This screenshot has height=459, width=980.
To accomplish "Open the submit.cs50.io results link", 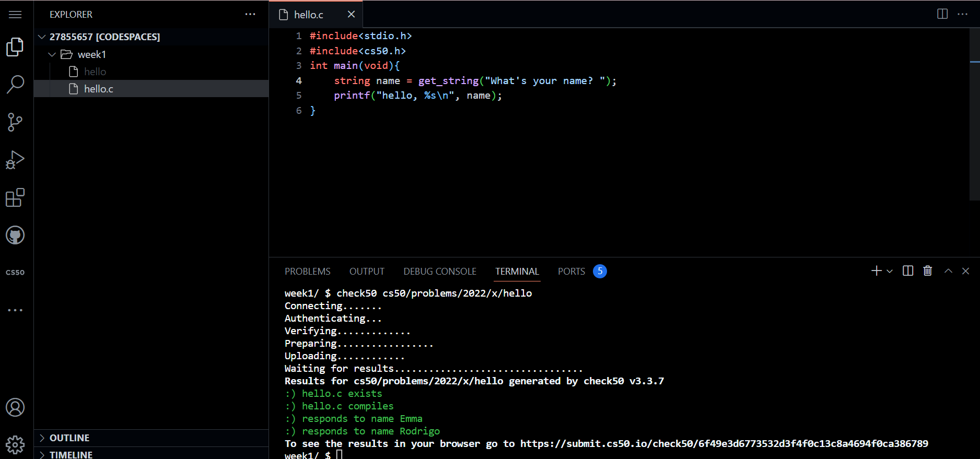I will click(x=724, y=444).
